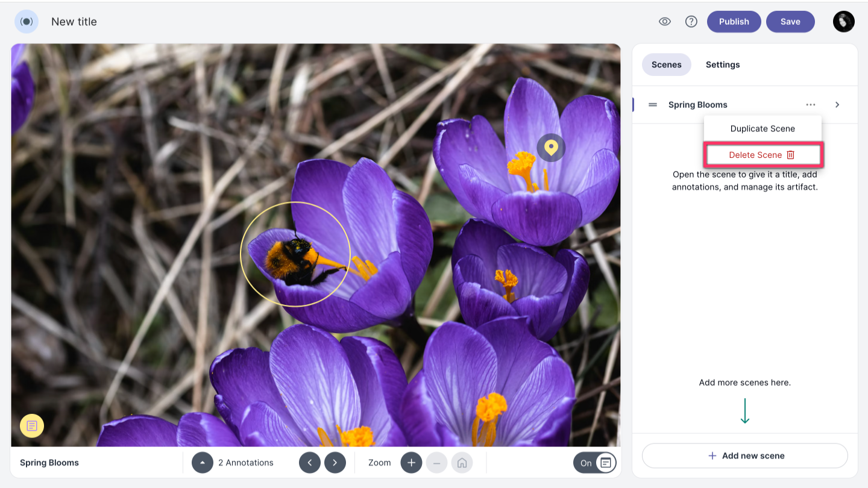This screenshot has width=868, height=488.
Task: Choose Duplicate Scene from the menu
Action: pyautogui.click(x=763, y=128)
